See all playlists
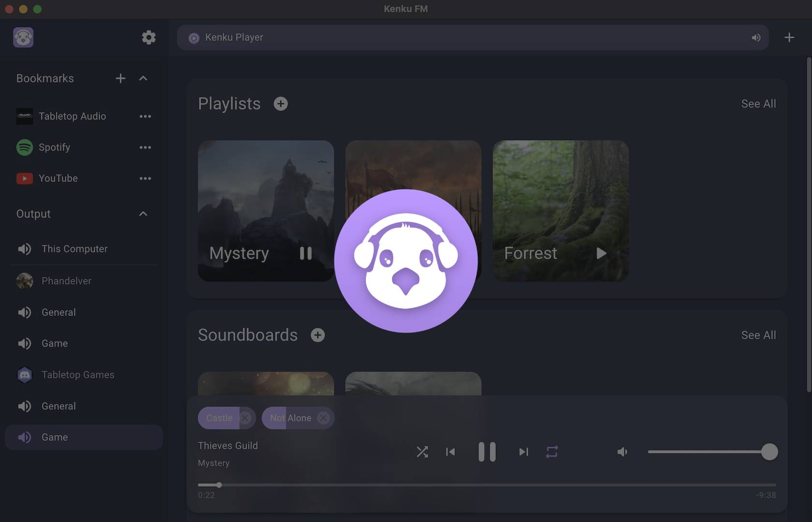Image resolution: width=812 pixels, height=522 pixels. [x=758, y=104]
